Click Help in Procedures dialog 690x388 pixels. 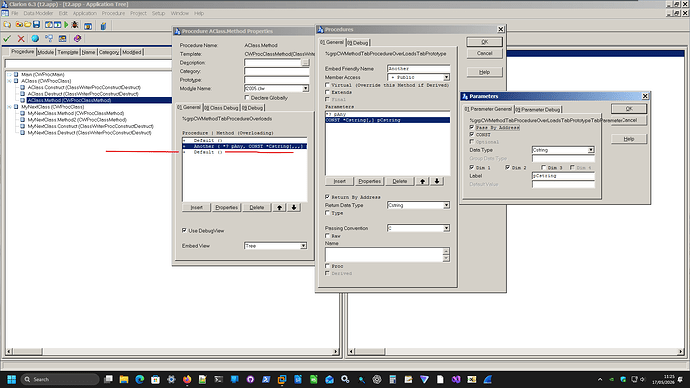[x=484, y=72]
